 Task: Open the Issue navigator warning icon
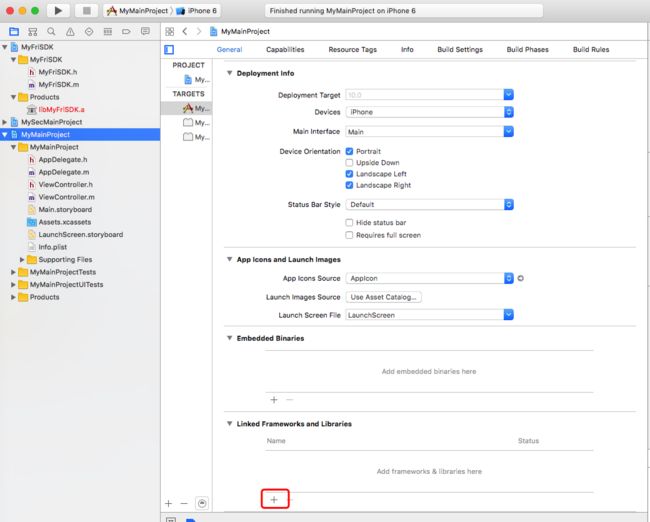[x=70, y=32]
